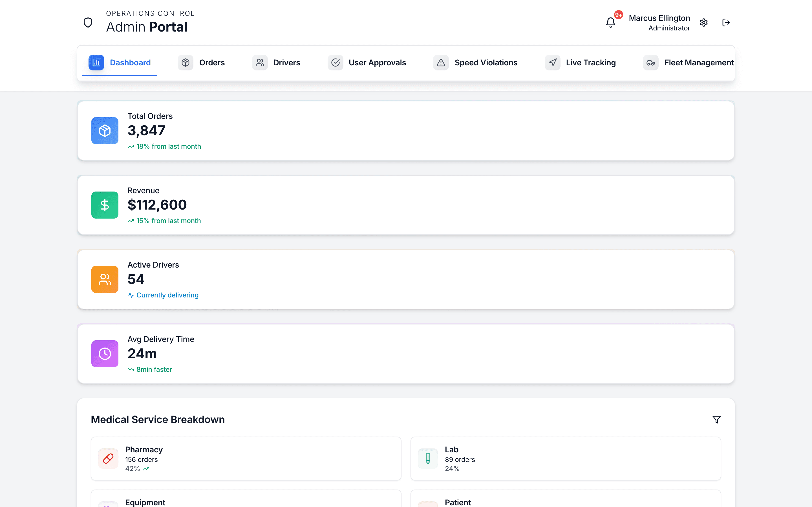Click the navigation arrow icon for Live Tracking
812x507 pixels.
pyautogui.click(x=552, y=62)
